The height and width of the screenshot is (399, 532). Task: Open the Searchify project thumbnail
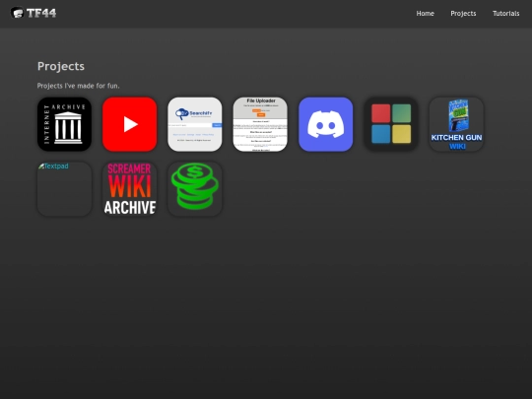pyautogui.click(x=195, y=124)
